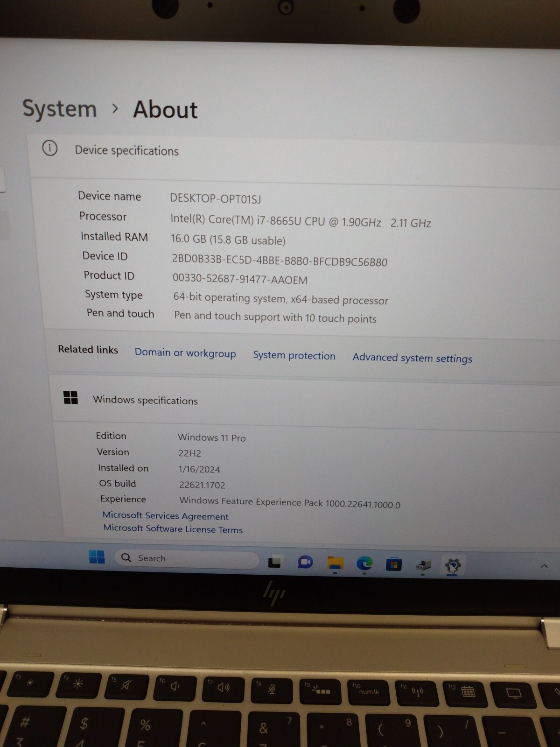Open Task View from the taskbar
This screenshot has height=747, width=560.
click(274, 562)
